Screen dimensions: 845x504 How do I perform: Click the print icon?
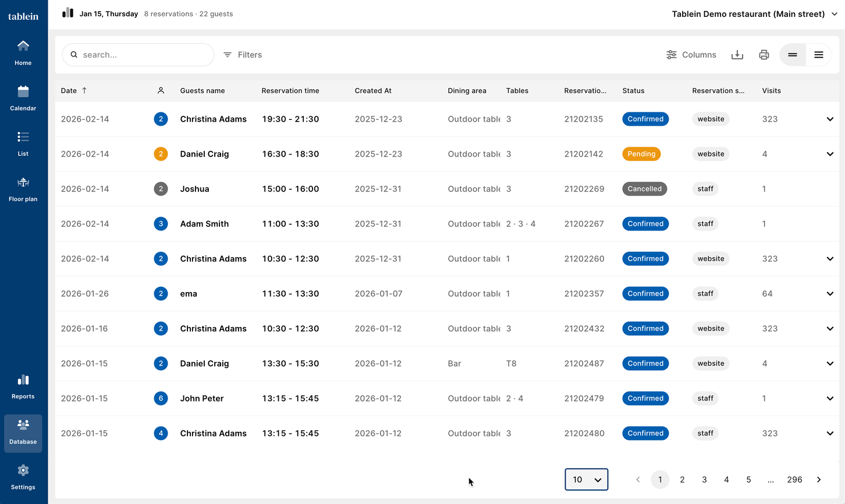(x=764, y=55)
